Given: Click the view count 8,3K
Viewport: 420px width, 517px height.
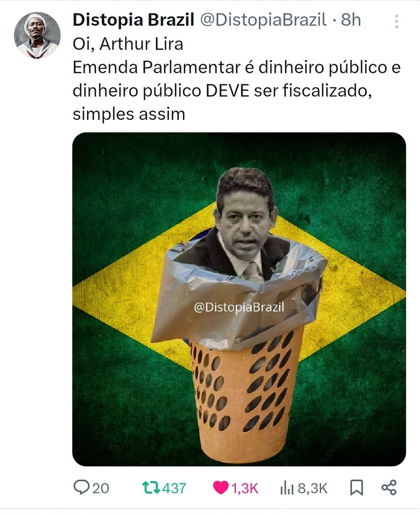Looking at the screenshot, I should coord(313,489).
